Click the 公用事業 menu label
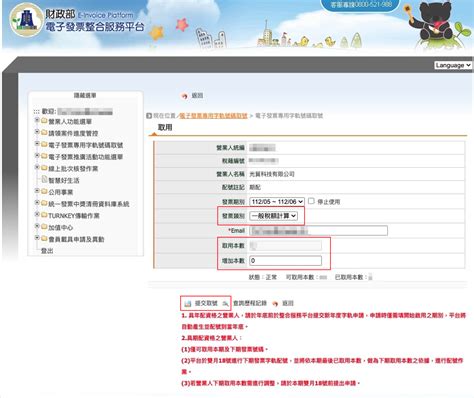The width and height of the screenshot is (474, 398). [x=61, y=192]
